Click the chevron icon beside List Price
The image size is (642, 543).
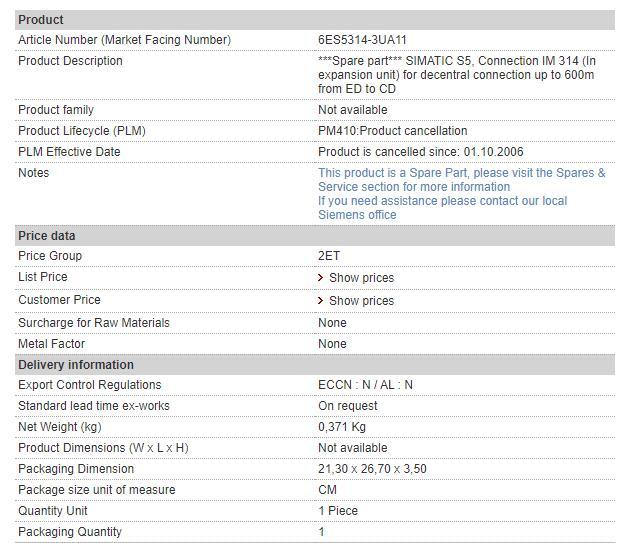point(321,278)
